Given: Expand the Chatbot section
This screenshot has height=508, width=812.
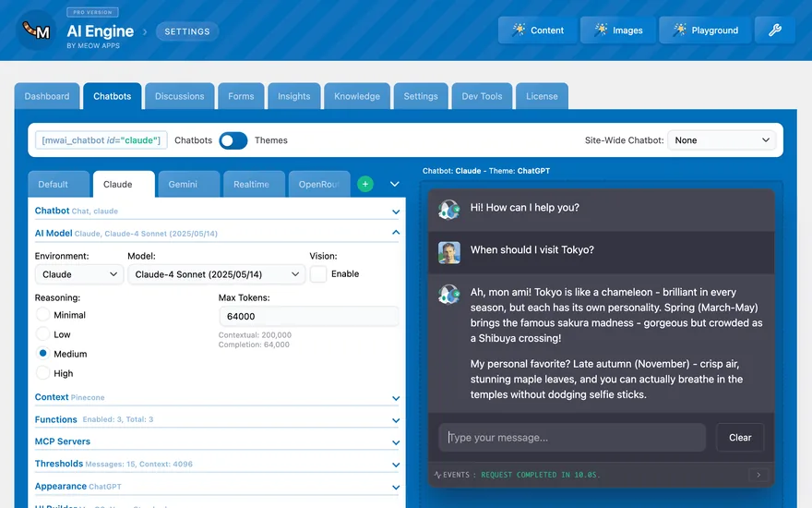Looking at the screenshot, I should 217,211.
